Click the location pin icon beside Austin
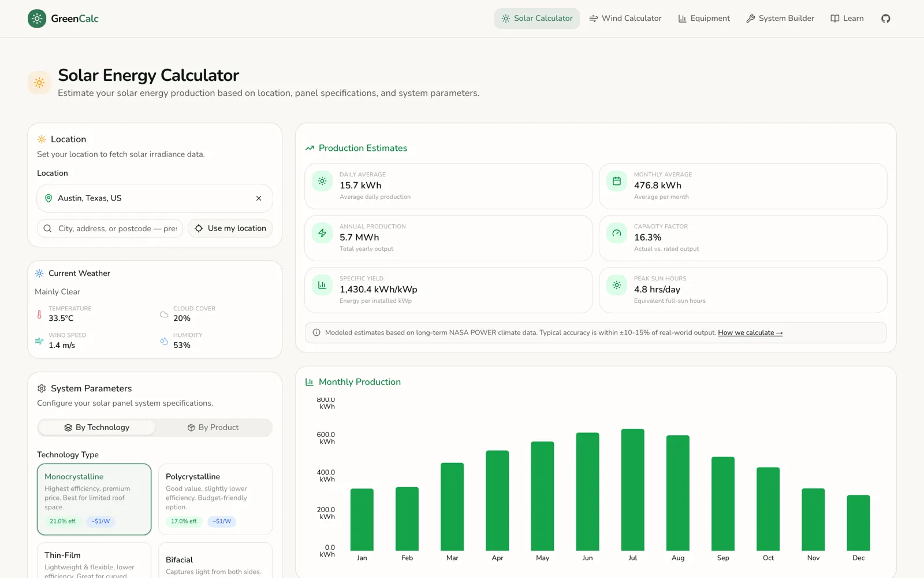Viewport: 924px width, 578px height. point(49,198)
